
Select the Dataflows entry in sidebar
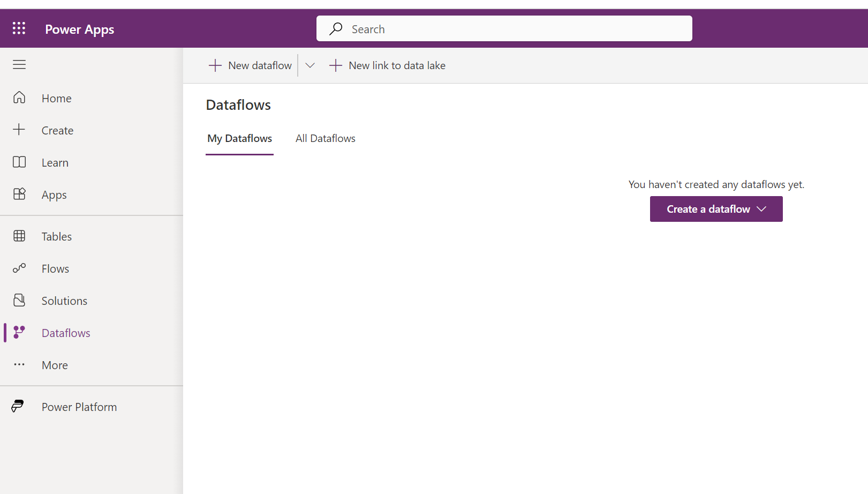65,332
